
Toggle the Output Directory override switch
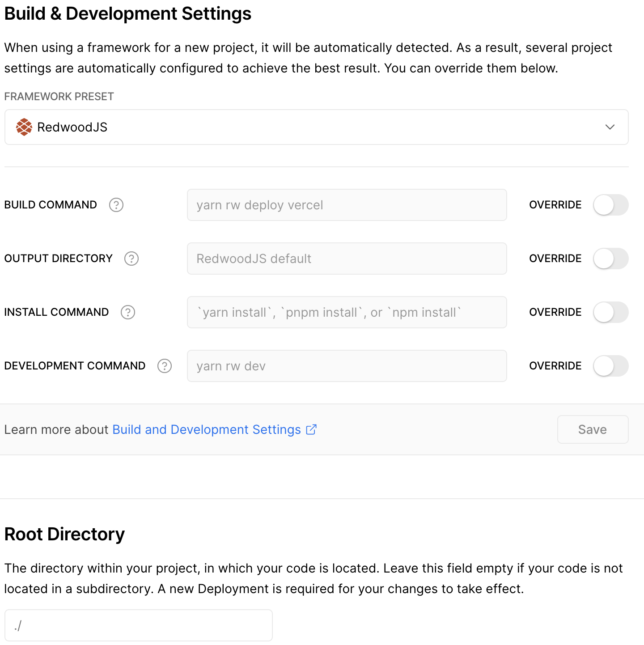click(x=610, y=259)
